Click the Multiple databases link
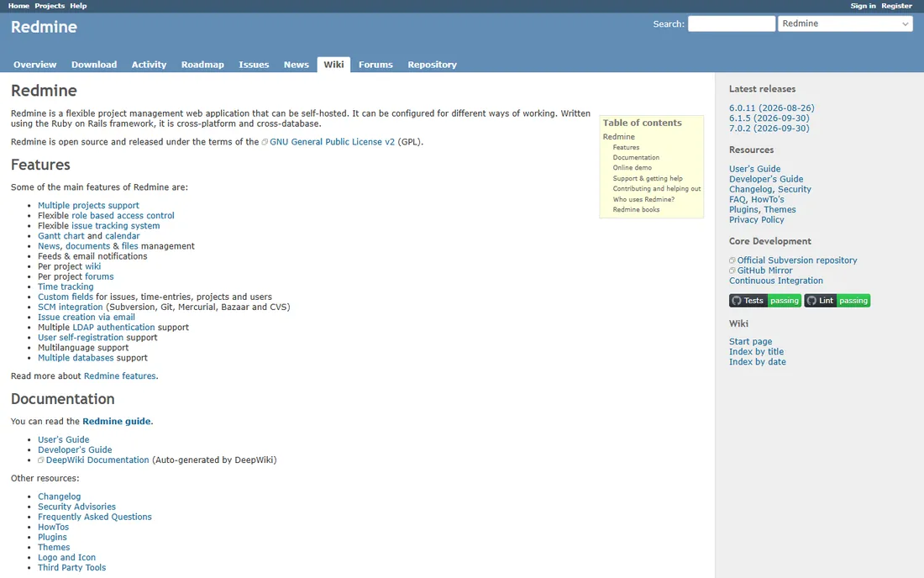 pos(76,358)
